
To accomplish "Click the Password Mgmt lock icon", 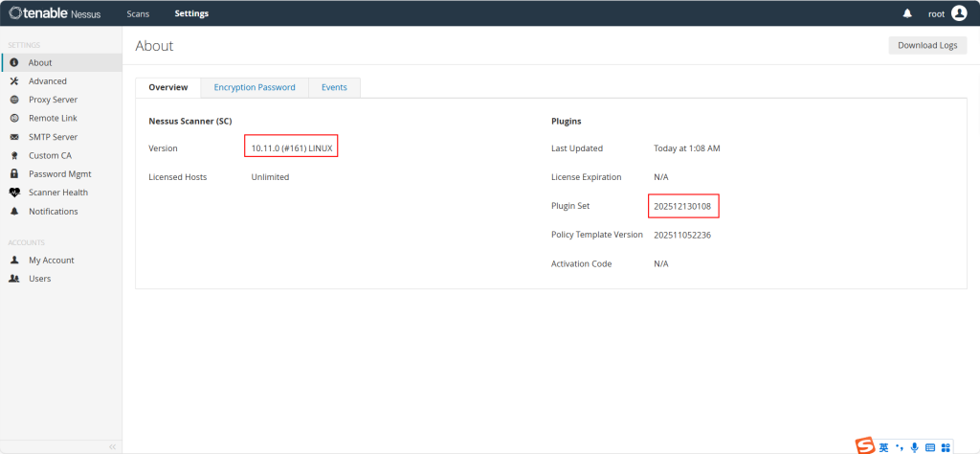I will click(x=14, y=174).
